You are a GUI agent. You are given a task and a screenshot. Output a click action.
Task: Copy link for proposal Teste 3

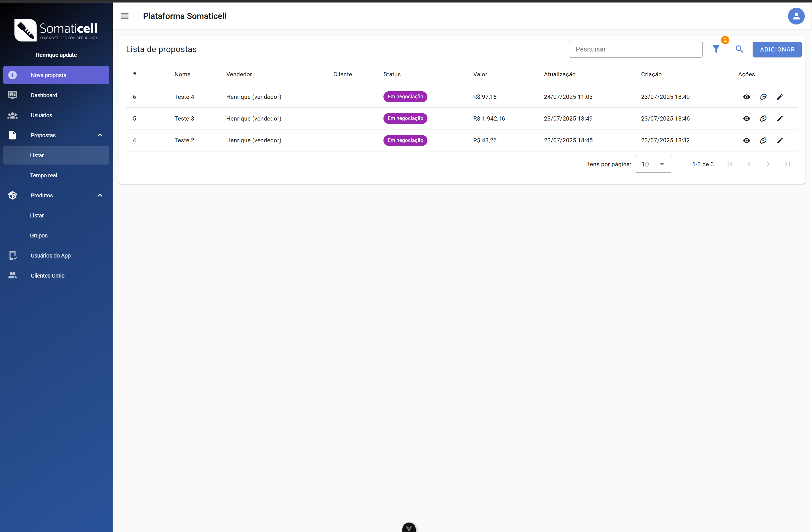click(x=763, y=119)
